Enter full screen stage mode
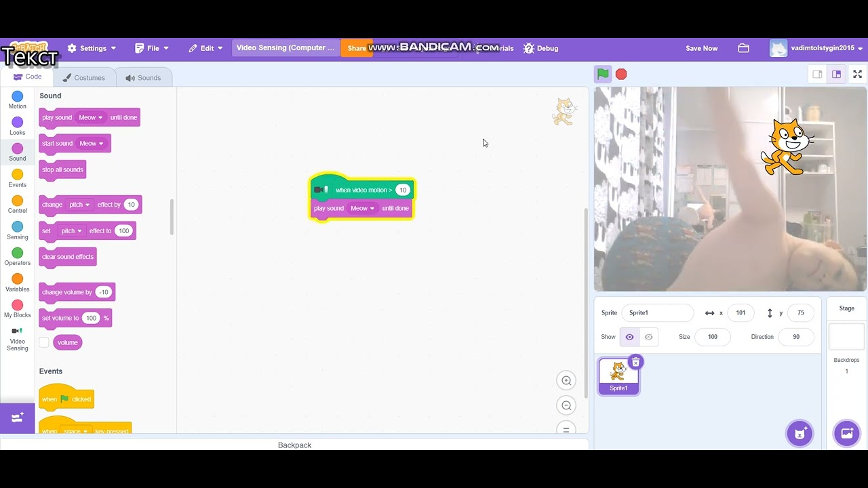This screenshot has height=488, width=868. [x=857, y=75]
